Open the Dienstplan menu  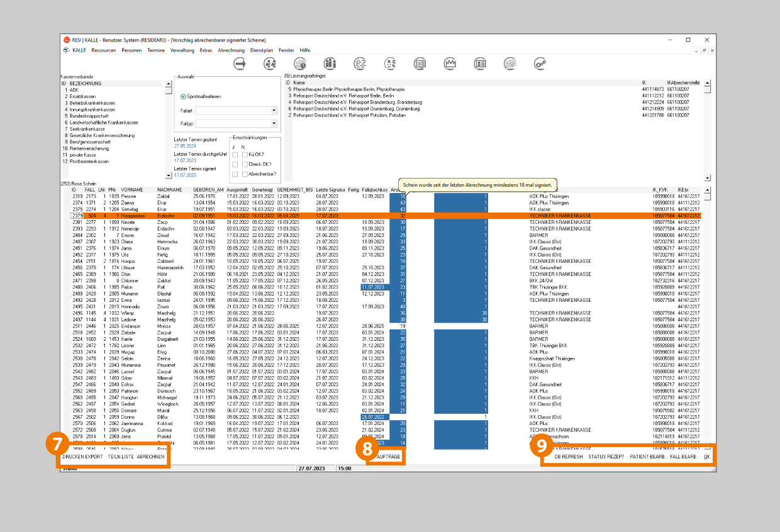click(x=261, y=50)
